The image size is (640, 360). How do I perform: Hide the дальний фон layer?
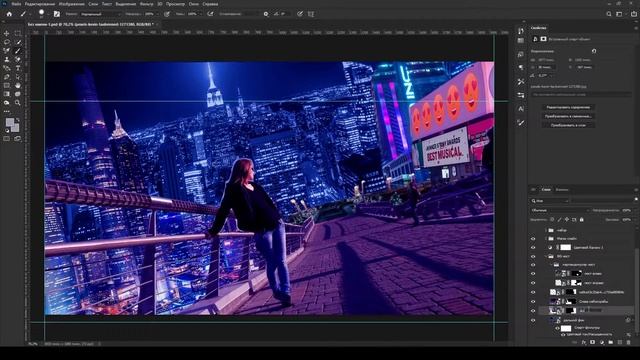pos(533,320)
